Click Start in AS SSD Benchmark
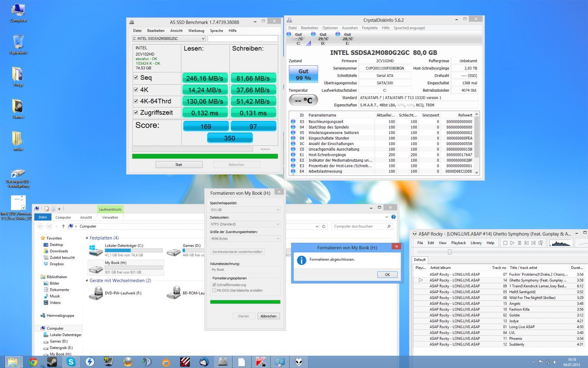Screen dimensions: 588x368 click(x=179, y=165)
